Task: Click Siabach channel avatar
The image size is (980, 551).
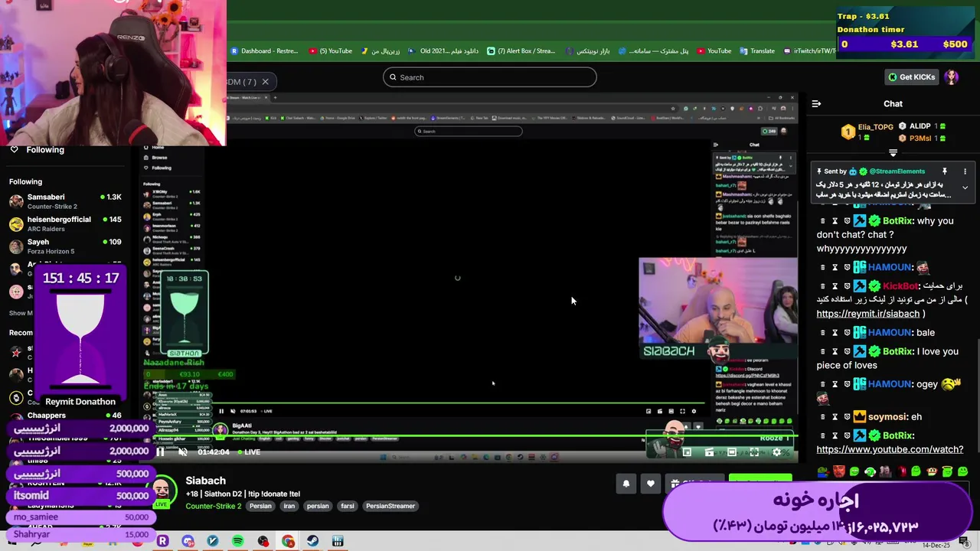Action: coord(162,491)
